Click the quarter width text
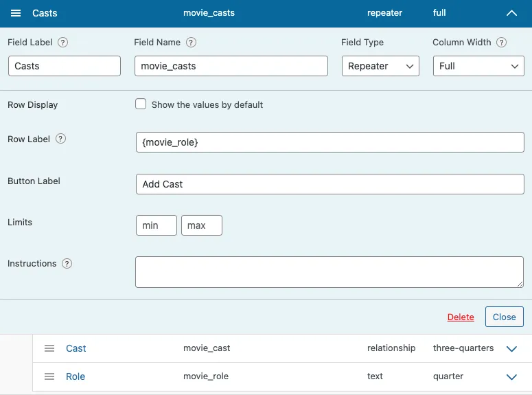 [448, 376]
